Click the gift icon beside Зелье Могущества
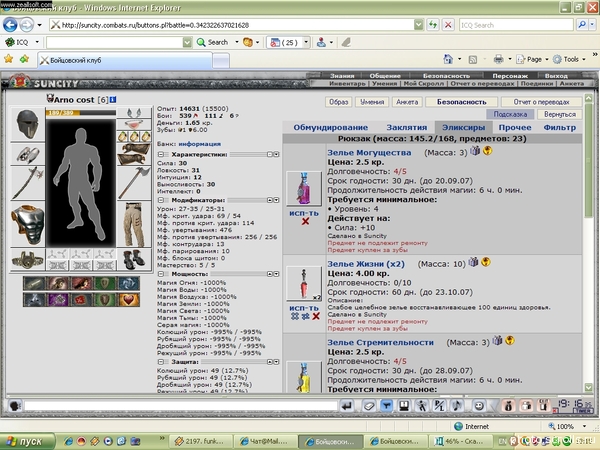 pyautogui.click(x=475, y=151)
